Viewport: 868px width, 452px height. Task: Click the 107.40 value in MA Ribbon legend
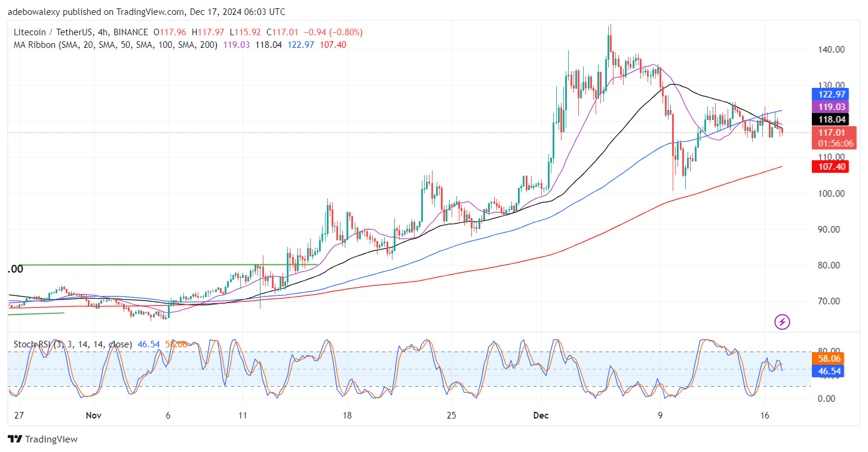click(333, 45)
